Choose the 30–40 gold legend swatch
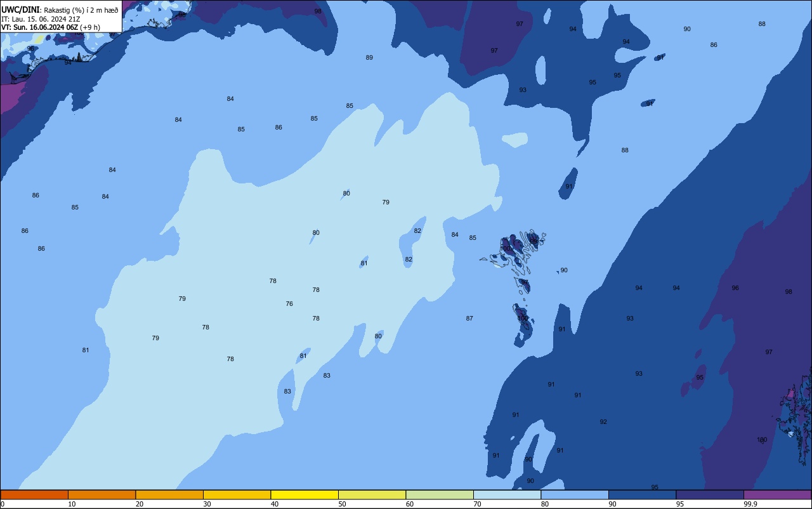The height and width of the screenshot is (509, 812). (237, 494)
